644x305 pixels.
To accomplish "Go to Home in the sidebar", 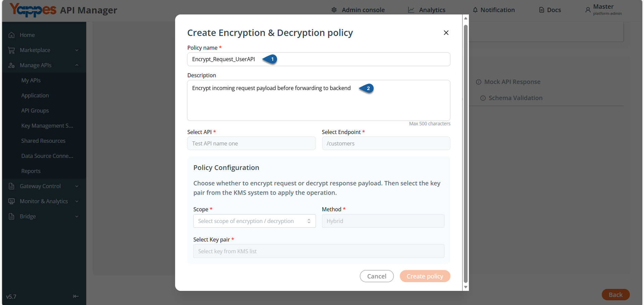I will 27,35.
